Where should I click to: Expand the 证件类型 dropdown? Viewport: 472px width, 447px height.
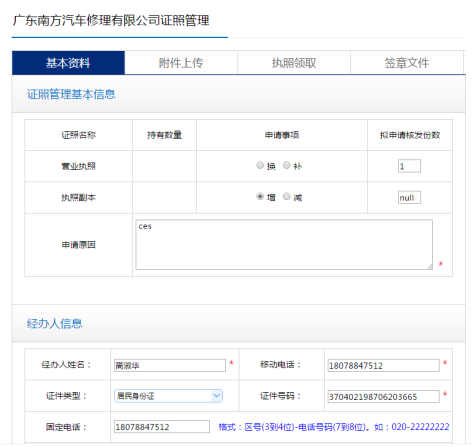point(168,396)
